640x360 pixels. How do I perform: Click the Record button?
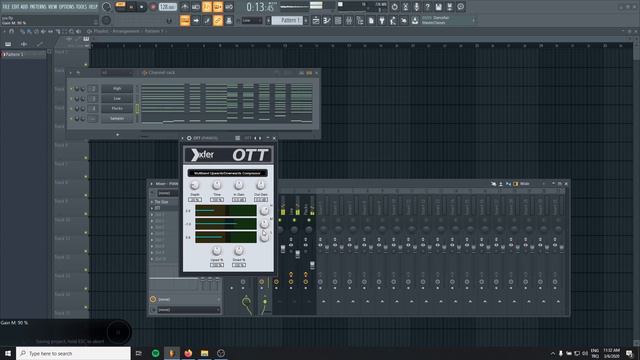click(153, 7)
